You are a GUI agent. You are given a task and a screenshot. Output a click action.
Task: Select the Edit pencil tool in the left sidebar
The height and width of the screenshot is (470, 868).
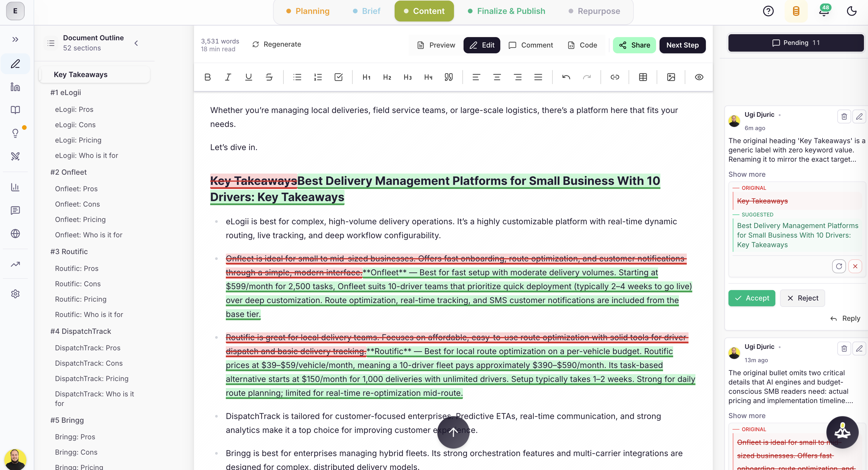[15, 64]
